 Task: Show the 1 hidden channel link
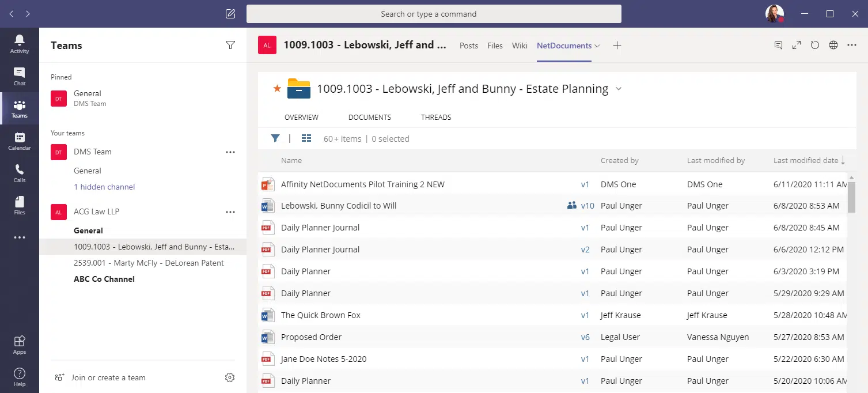(104, 187)
